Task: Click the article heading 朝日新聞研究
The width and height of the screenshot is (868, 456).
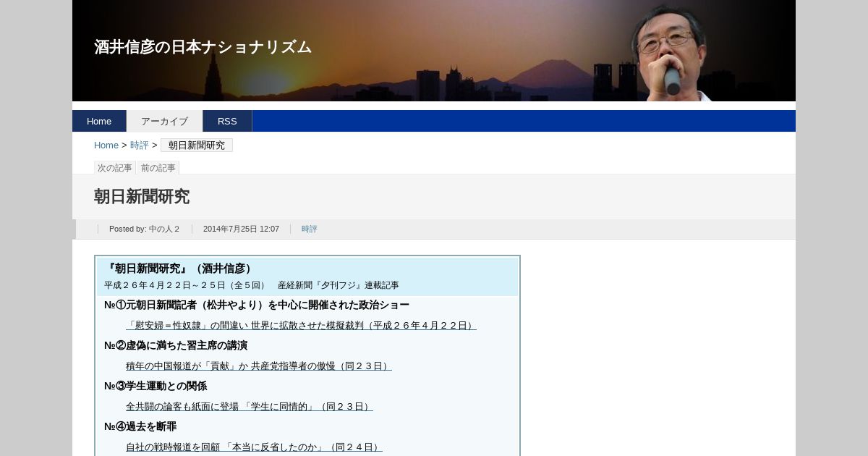Action: pos(142,196)
